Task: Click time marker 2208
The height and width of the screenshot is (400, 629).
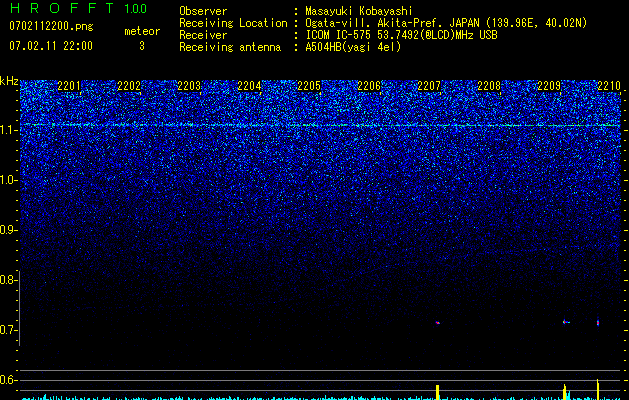Action: 489,86
